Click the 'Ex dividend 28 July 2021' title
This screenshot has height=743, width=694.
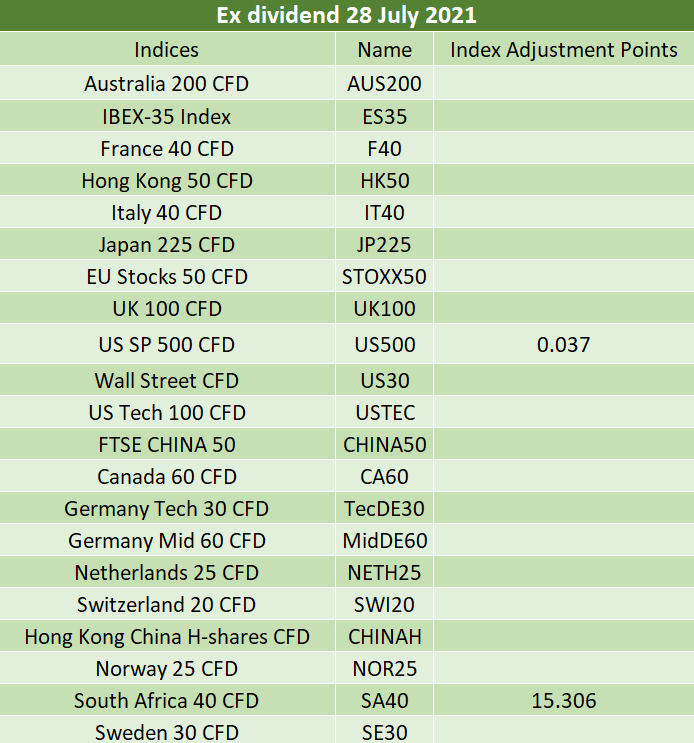click(347, 16)
